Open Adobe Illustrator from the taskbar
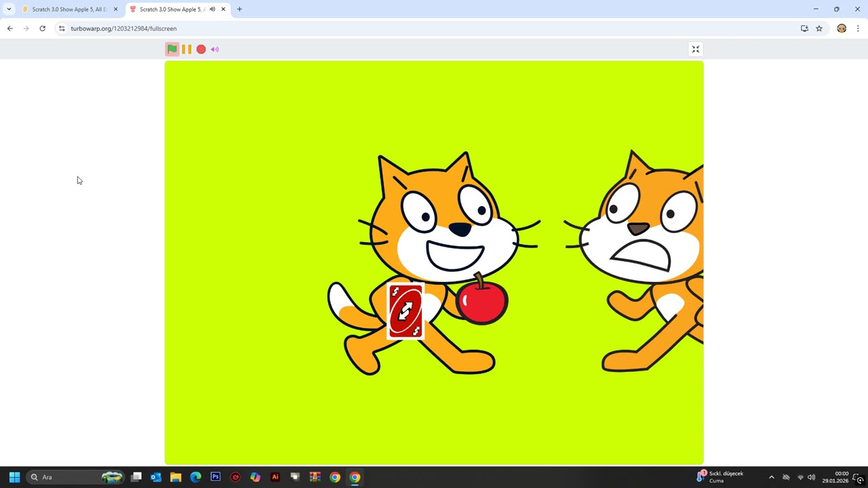 pyautogui.click(x=275, y=477)
